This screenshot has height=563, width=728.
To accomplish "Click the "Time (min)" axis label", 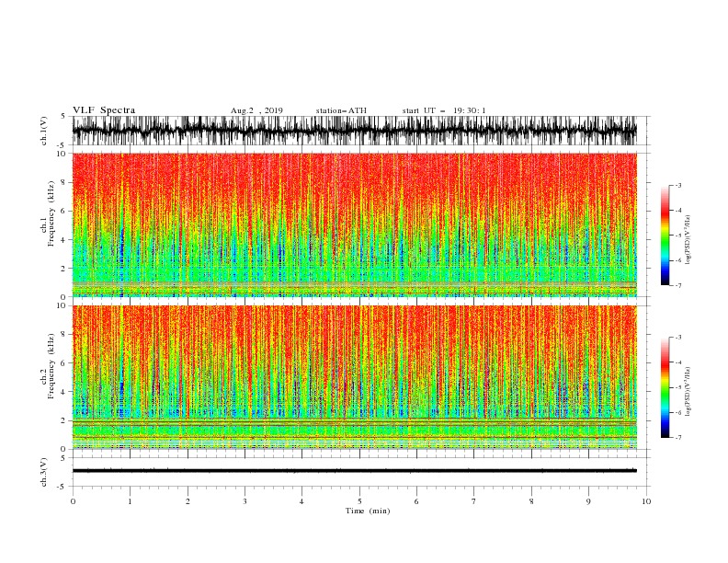I will click(x=368, y=511).
